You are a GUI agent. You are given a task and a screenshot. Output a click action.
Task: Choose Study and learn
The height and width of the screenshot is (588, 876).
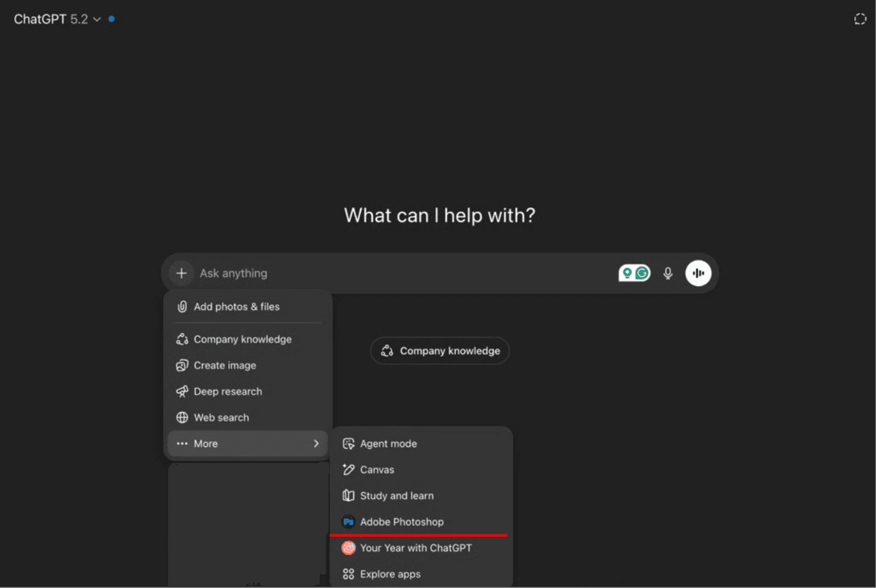tap(421, 496)
